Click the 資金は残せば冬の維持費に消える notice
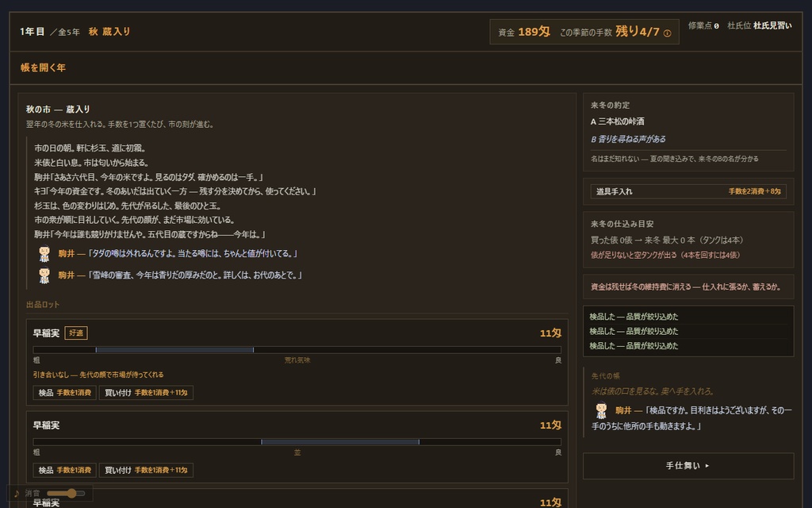812x508 pixels. 686,287
